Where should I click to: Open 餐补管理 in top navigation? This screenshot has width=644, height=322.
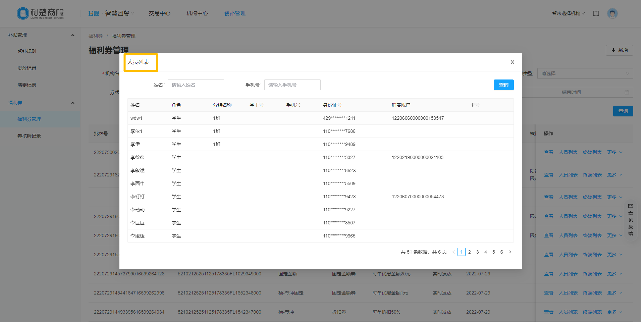coord(235,13)
